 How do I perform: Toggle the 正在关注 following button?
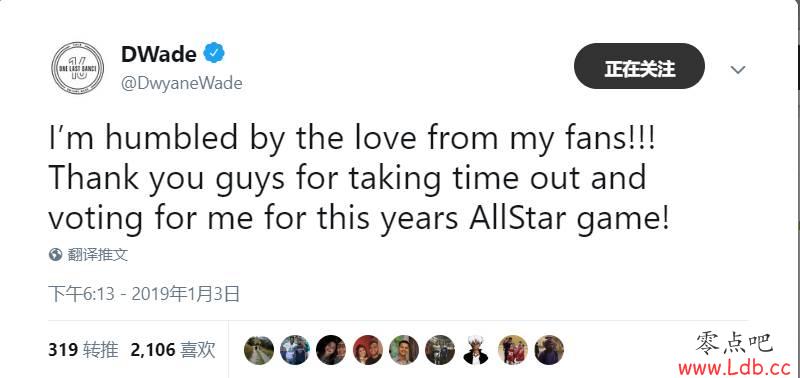639,66
